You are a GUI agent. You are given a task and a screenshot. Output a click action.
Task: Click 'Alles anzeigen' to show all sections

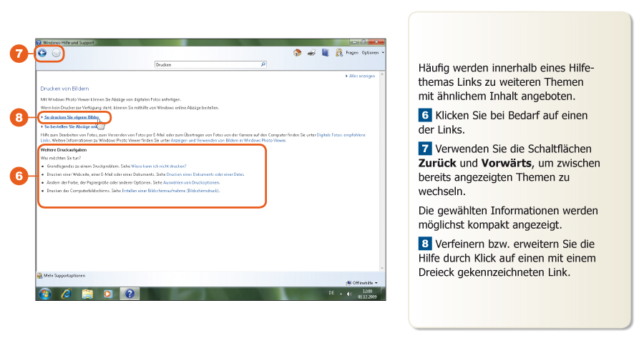click(x=361, y=76)
